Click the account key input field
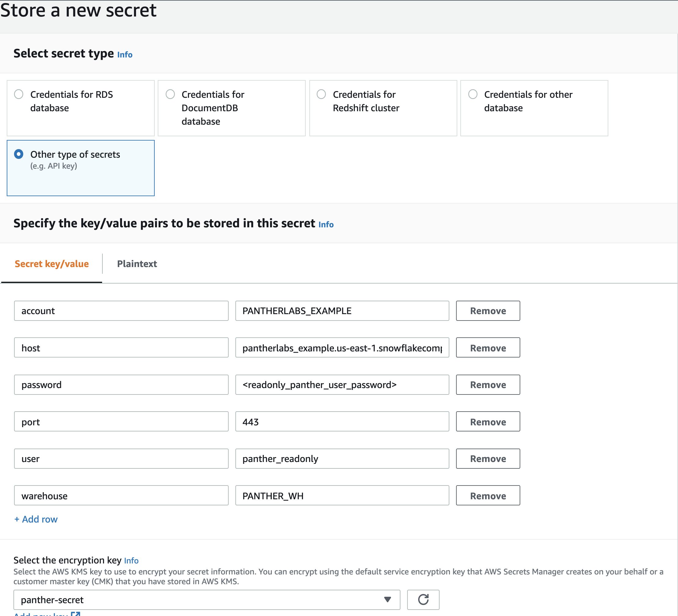Screen dimensions: 678x616 (121, 311)
